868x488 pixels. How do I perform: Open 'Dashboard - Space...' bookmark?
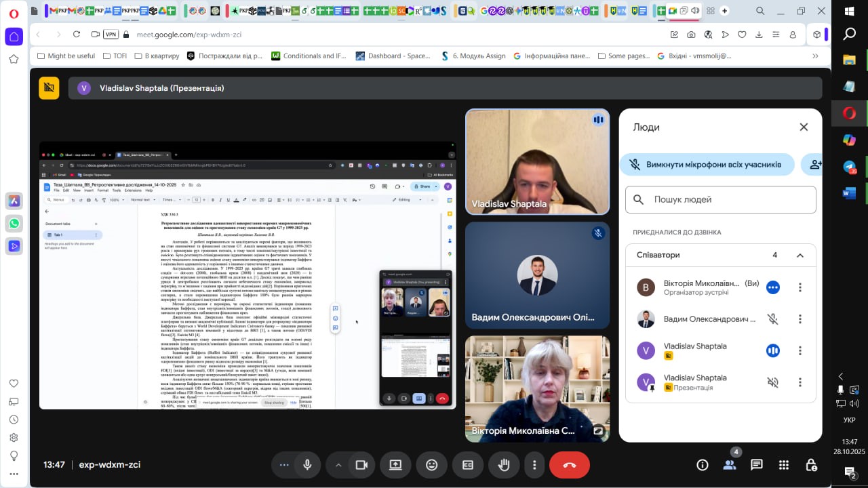pyautogui.click(x=393, y=56)
